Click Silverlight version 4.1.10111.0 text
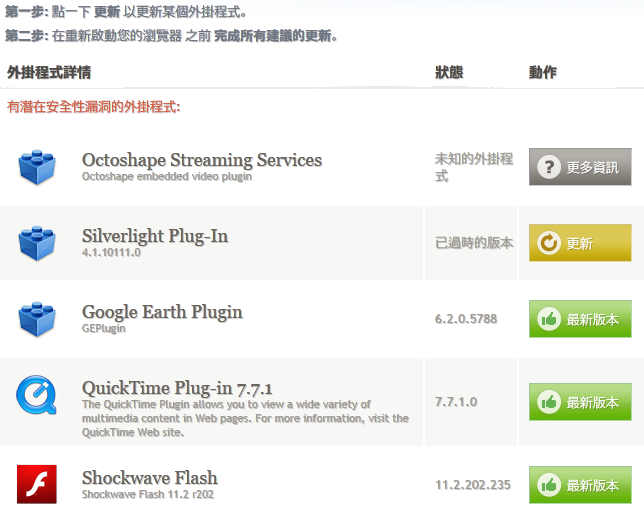The height and width of the screenshot is (523, 644). point(111,252)
